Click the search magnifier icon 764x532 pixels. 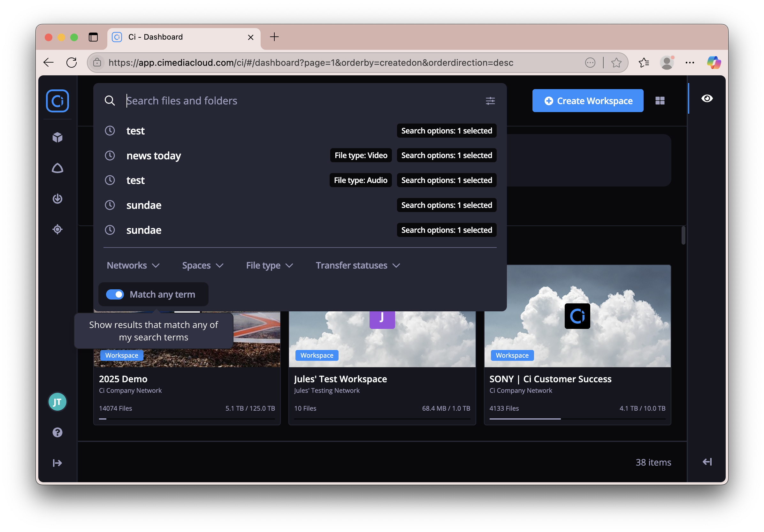(110, 101)
